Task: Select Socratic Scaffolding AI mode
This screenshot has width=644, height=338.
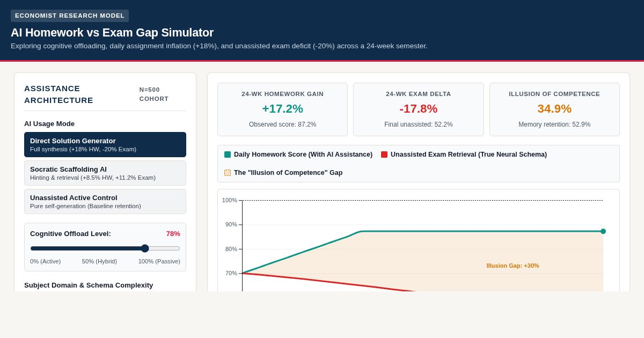Action: point(105,173)
